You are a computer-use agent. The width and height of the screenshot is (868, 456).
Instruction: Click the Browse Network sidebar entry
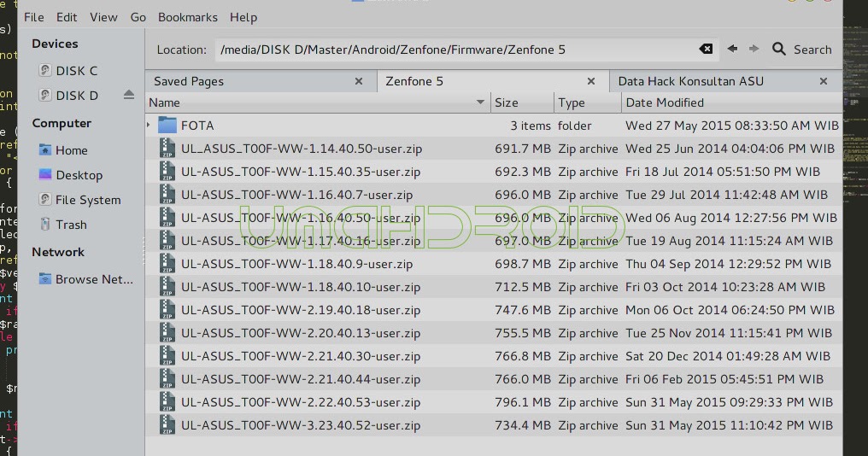[x=94, y=279]
